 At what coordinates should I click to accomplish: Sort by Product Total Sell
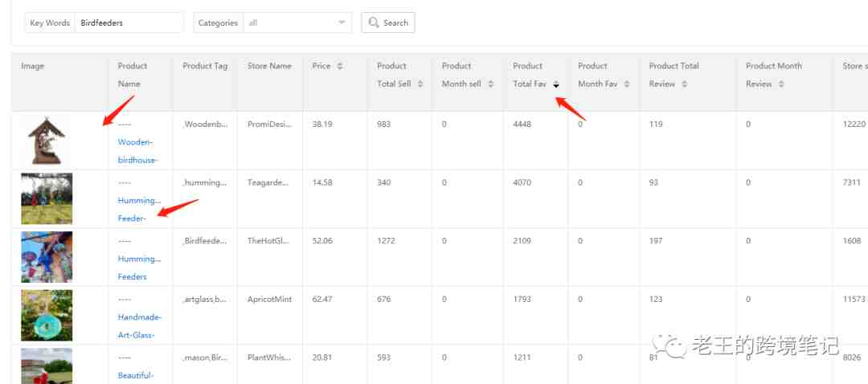click(420, 84)
